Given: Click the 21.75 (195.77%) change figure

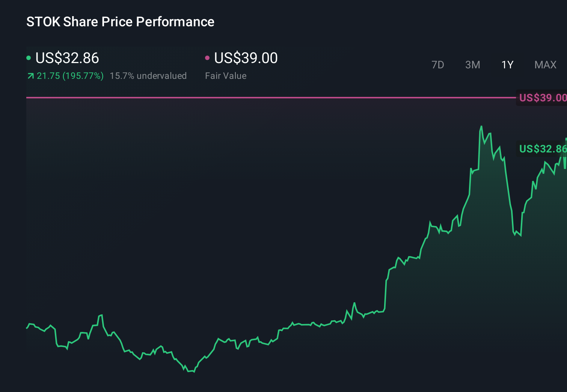Looking at the screenshot, I should click(x=70, y=75).
